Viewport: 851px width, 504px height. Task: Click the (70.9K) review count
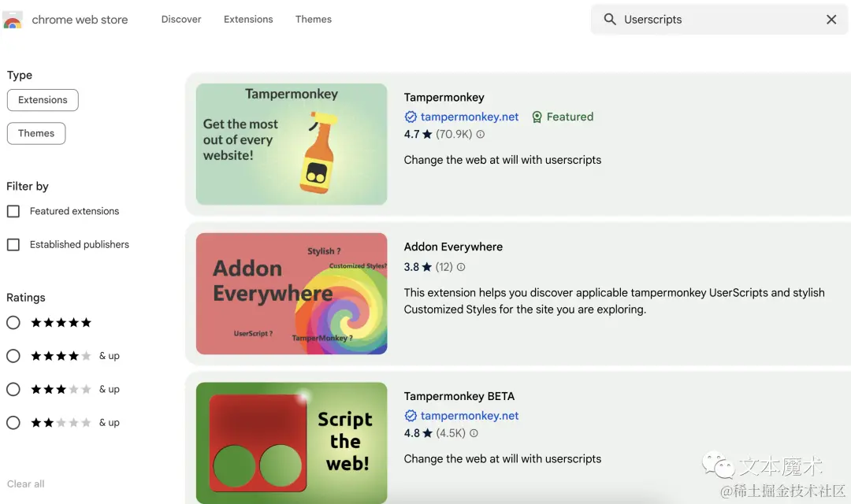click(454, 134)
